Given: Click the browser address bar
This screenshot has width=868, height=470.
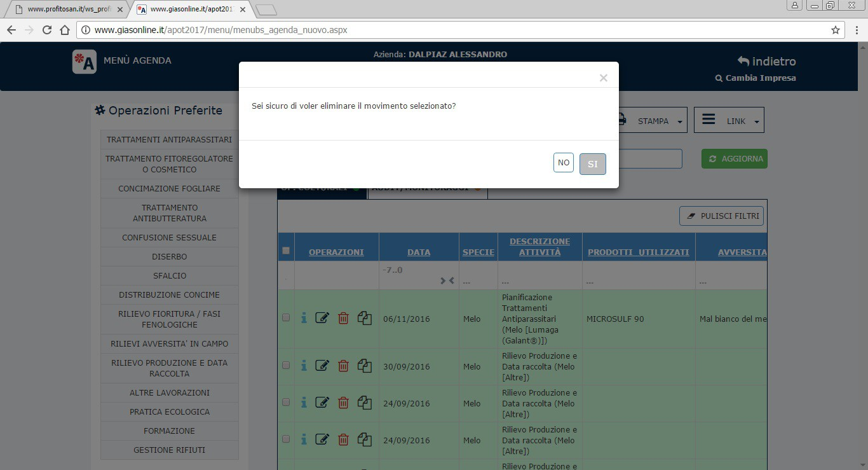Looking at the screenshot, I should pos(461,30).
